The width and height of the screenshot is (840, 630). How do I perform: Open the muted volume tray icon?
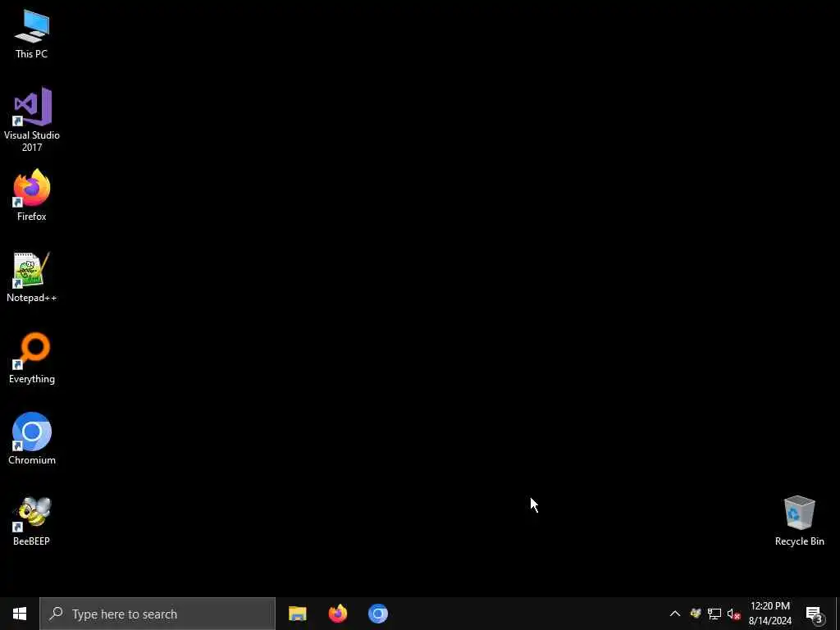(x=733, y=614)
